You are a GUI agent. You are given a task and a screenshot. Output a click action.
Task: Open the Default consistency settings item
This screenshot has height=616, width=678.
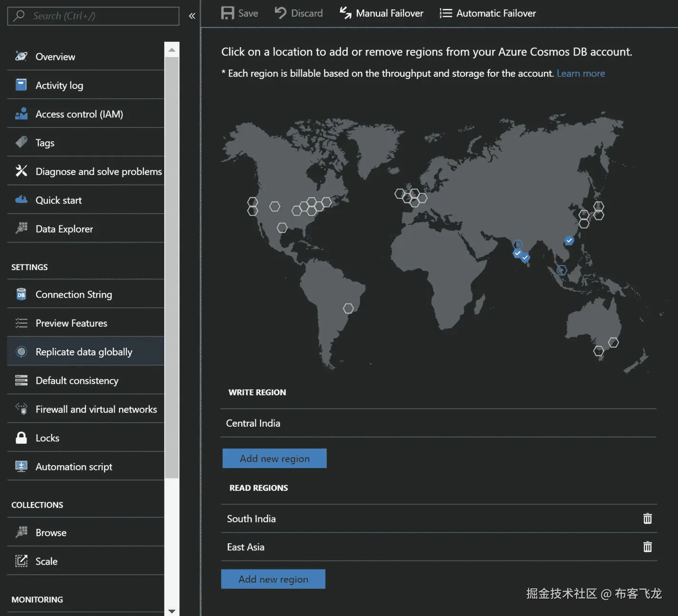coord(86,380)
